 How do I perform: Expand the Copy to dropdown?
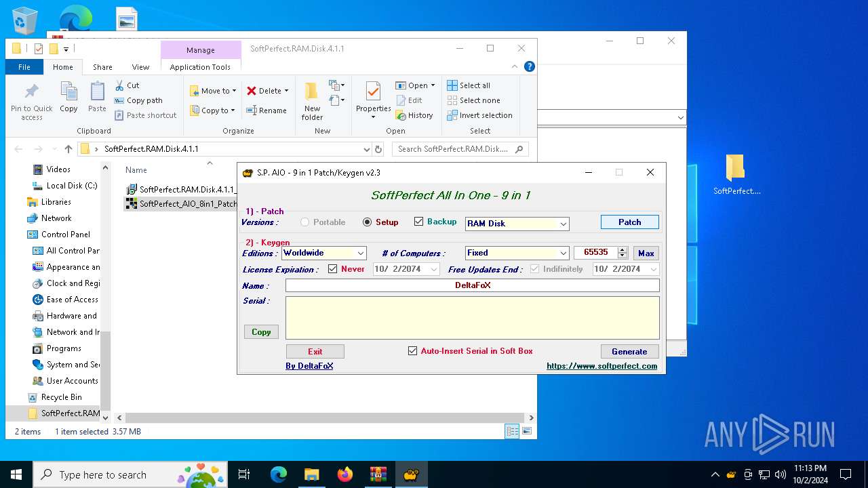coord(233,110)
